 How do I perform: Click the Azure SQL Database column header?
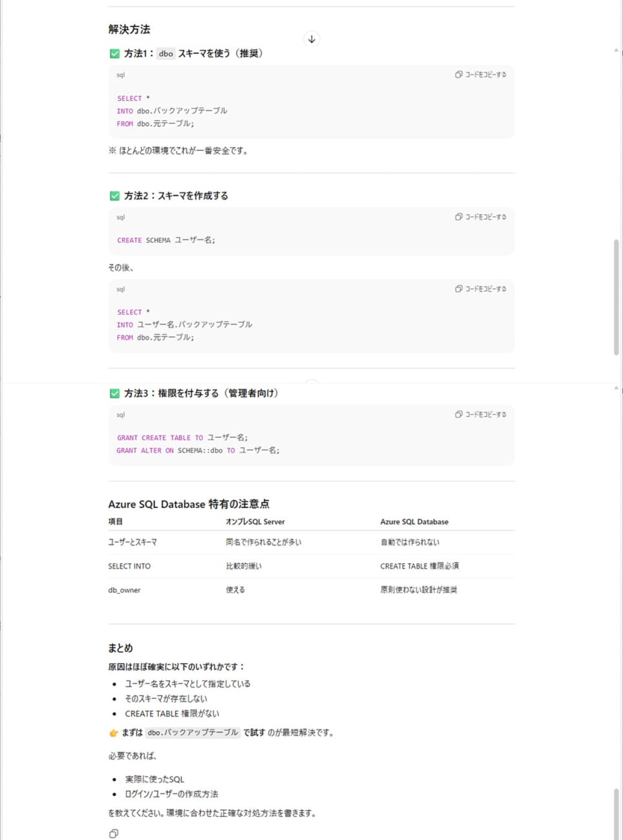(414, 521)
